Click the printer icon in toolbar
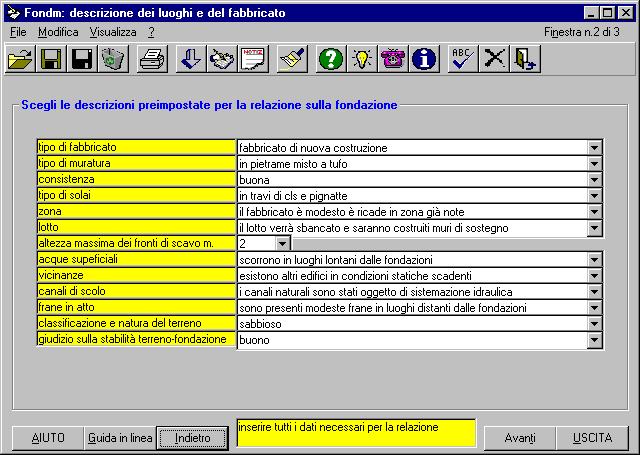640x455 pixels. (152, 60)
